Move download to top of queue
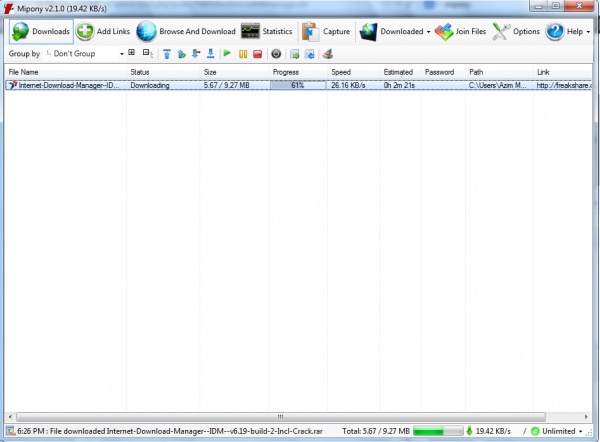The image size is (600, 442). pos(167,54)
